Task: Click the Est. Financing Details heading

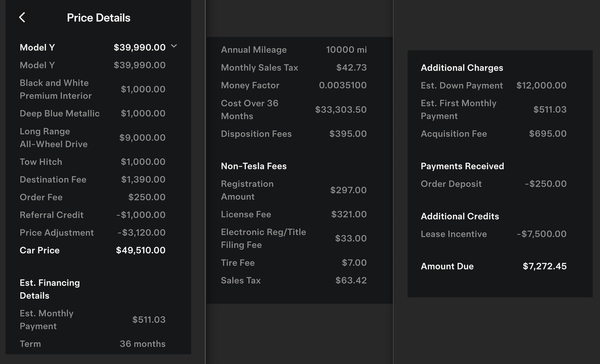Action: (x=50, y=289)
